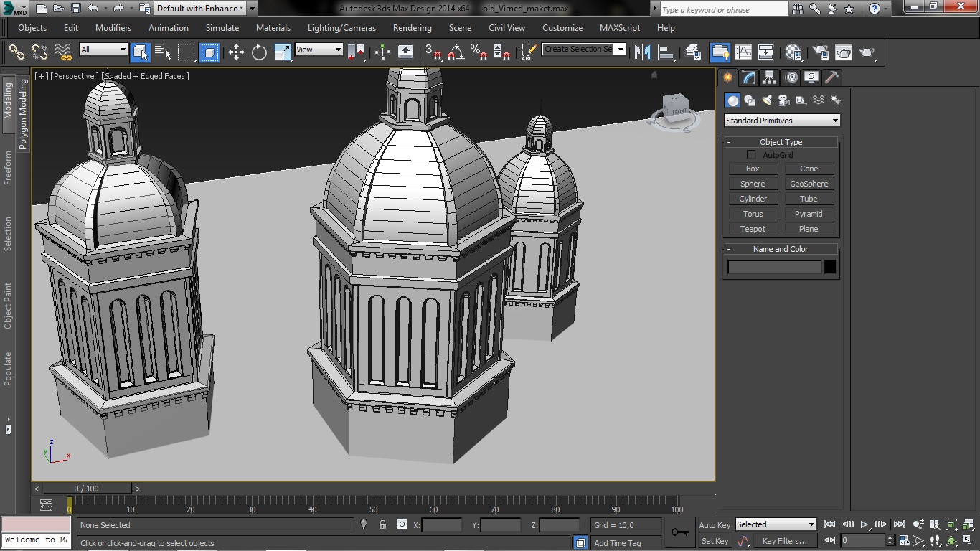Switch to the Modify panel tab
Viewport: 980px width, 551px height.
tap(748, 77)
